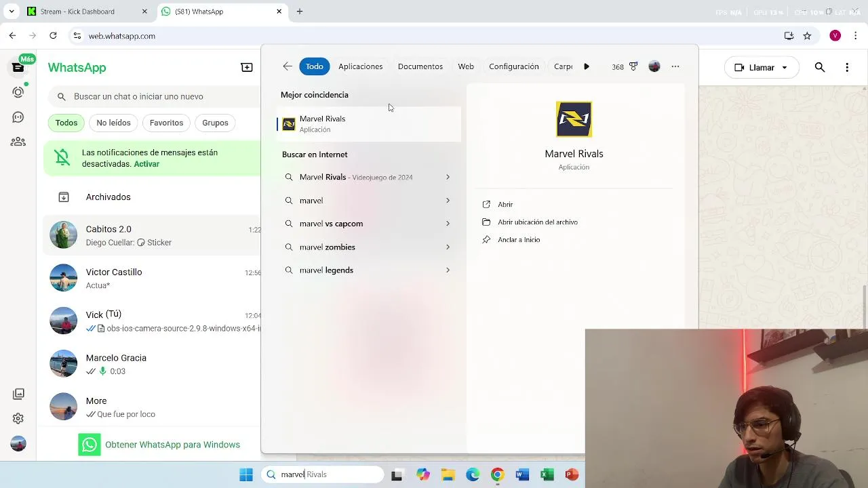Image resolution: width=868 pixels, height=488 pixels.
Task: Open Copilot icon on taskbar
Action: [x=423, y=474]
